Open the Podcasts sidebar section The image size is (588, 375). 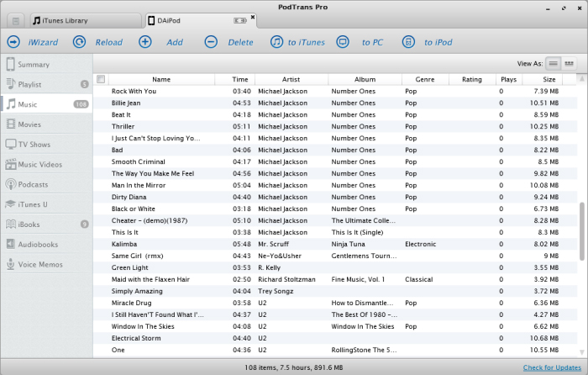46,184
